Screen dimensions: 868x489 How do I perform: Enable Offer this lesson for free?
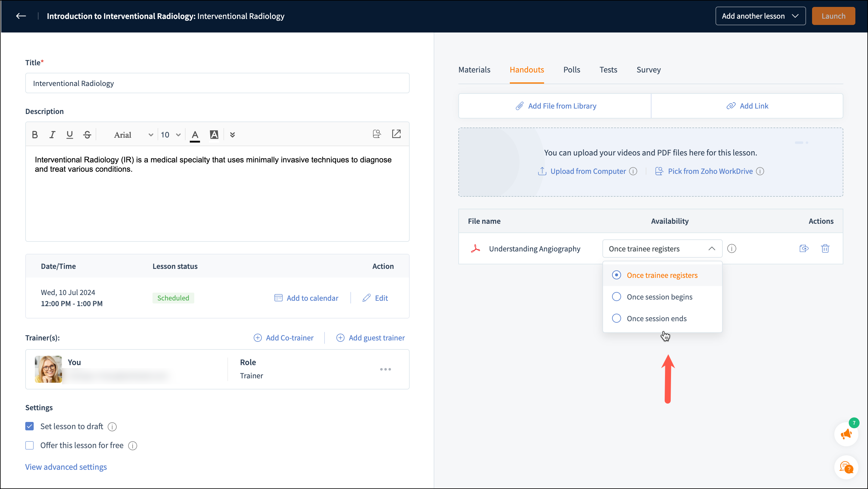click(30, 445)
